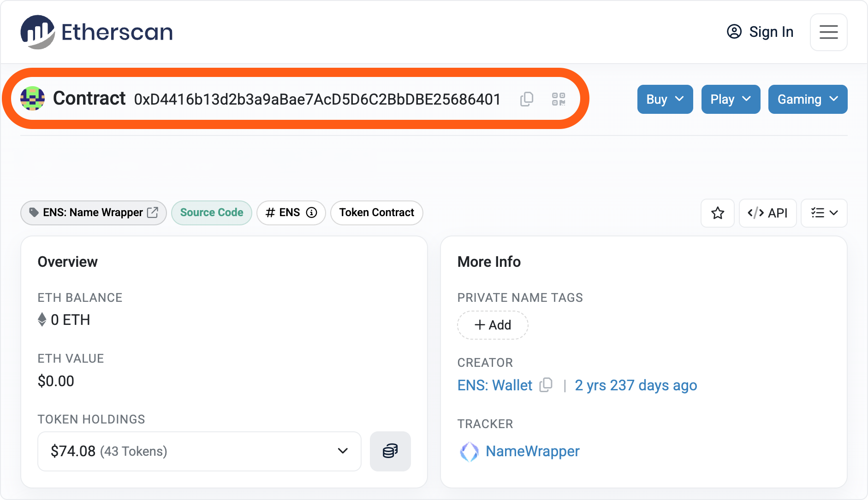Click the Source Code label
The image size is (868, 500).
[212, 212]
